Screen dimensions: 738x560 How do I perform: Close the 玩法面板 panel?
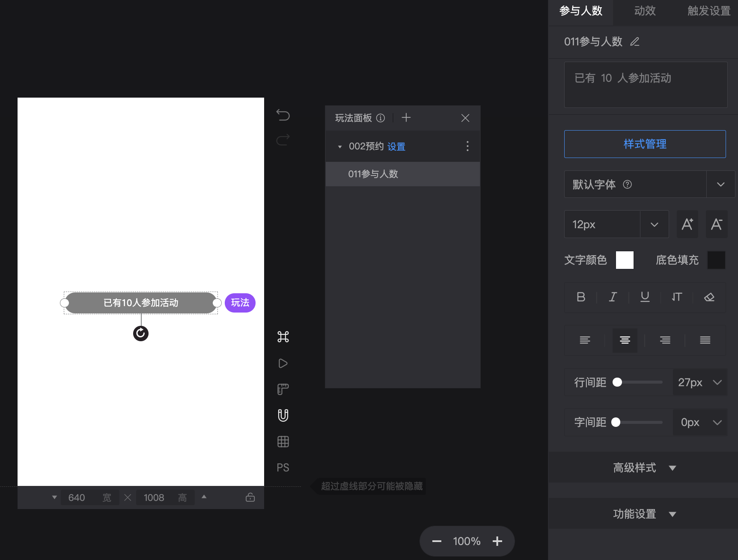(465, 118)
